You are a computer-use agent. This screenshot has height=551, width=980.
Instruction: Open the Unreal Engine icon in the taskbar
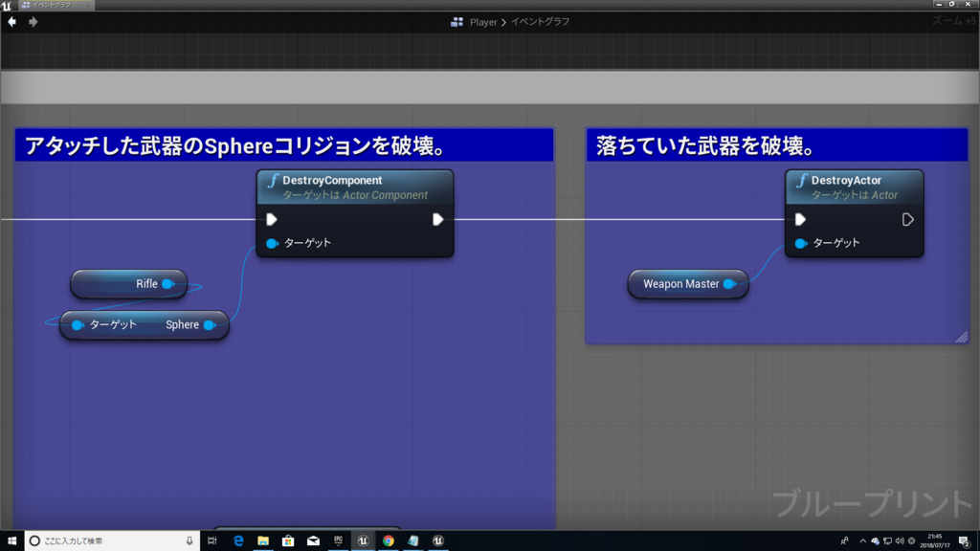pyautogui.click(x=363, y=540)
